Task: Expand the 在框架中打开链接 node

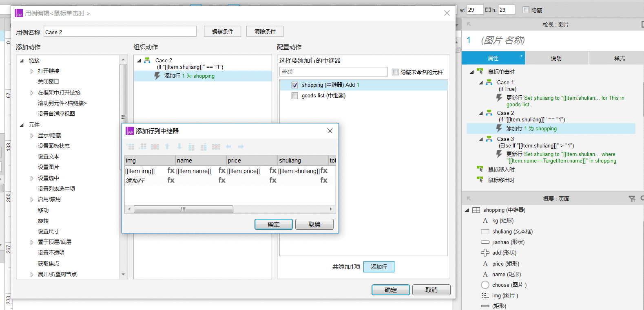Action: [32, 93]
